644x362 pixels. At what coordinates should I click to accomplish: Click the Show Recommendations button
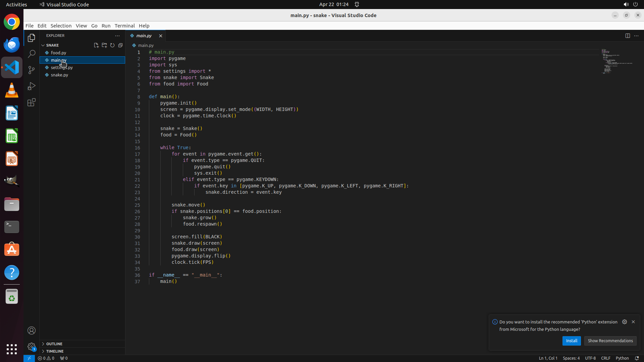click(x=610, y=341)
